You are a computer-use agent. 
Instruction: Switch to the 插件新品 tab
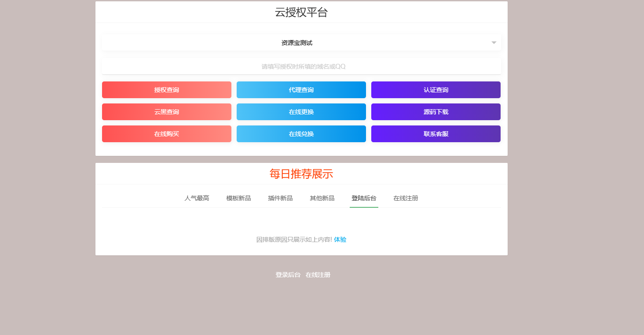(280, 198)
